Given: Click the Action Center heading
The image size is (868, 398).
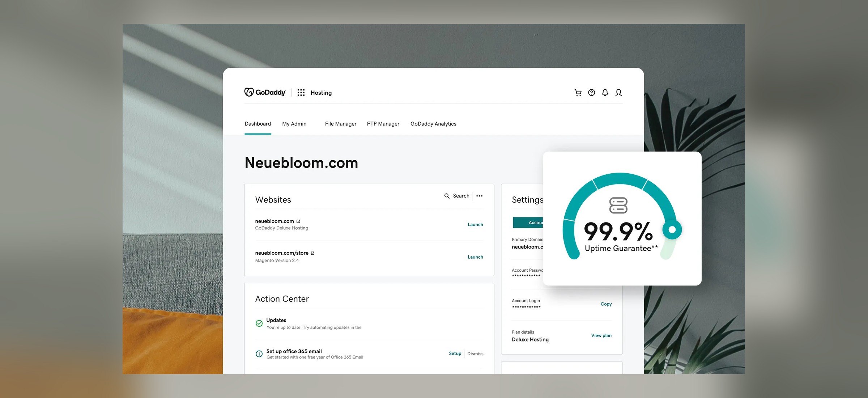Looking at the screenshot, I should pos(282,299).
